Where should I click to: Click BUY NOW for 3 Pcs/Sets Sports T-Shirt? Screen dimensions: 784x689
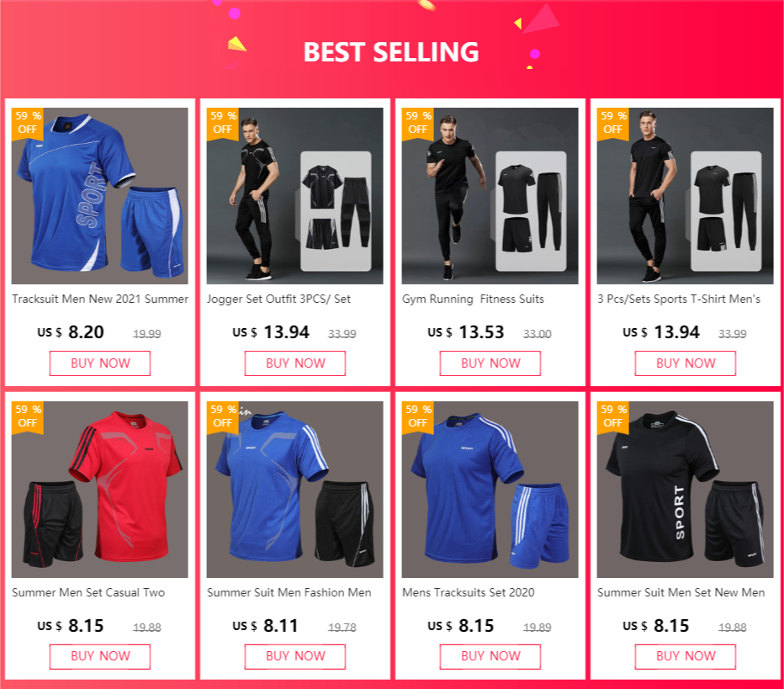(686, 363)
